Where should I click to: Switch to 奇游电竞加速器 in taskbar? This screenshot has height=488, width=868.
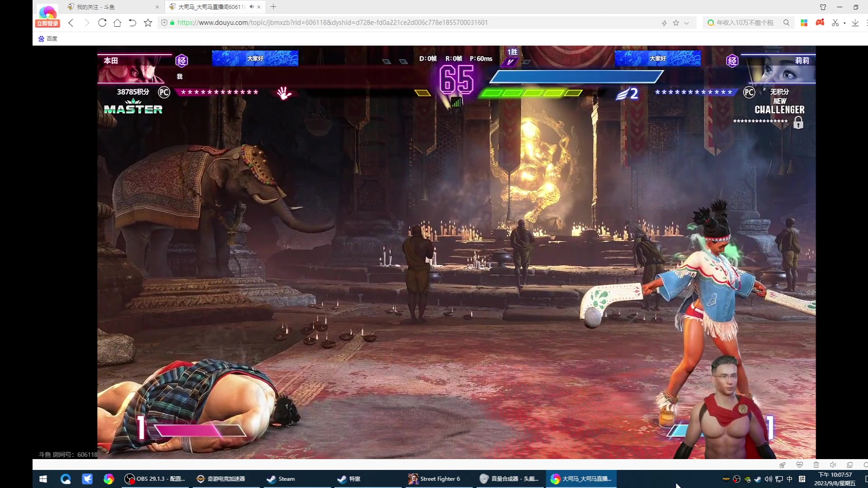tap(226, 479)
